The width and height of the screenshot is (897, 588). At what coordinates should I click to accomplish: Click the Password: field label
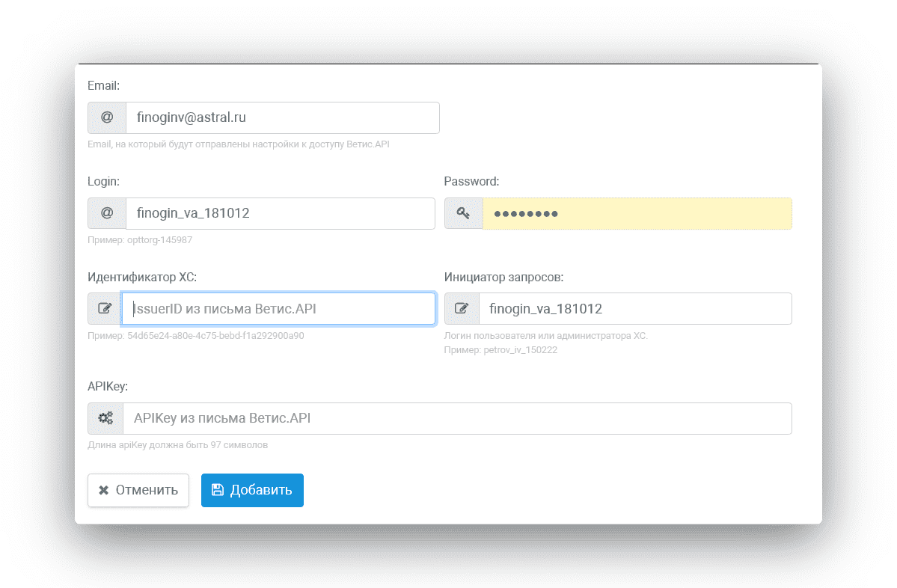[x=471, y=181]
